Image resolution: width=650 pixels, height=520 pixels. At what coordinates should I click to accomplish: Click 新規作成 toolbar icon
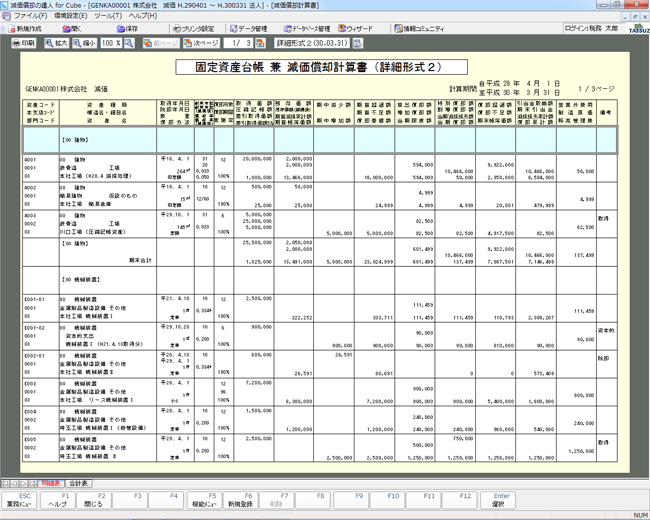[x=25, y=29]
